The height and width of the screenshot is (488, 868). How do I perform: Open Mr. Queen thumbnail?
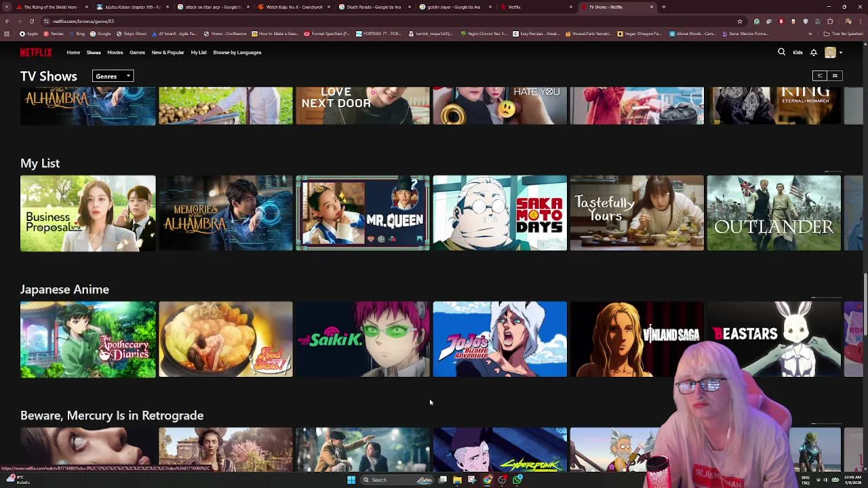click(x=363, y=213)
